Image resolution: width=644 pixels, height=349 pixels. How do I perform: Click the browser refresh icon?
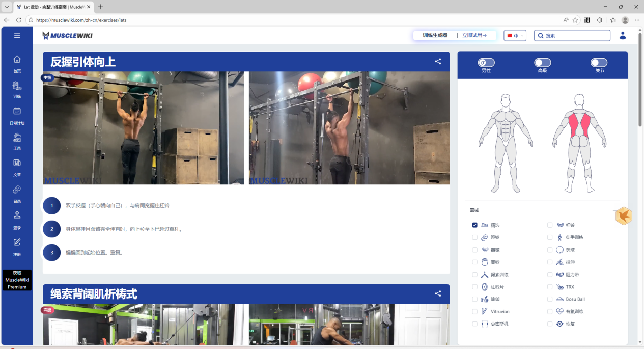click(x=19, y=20)
